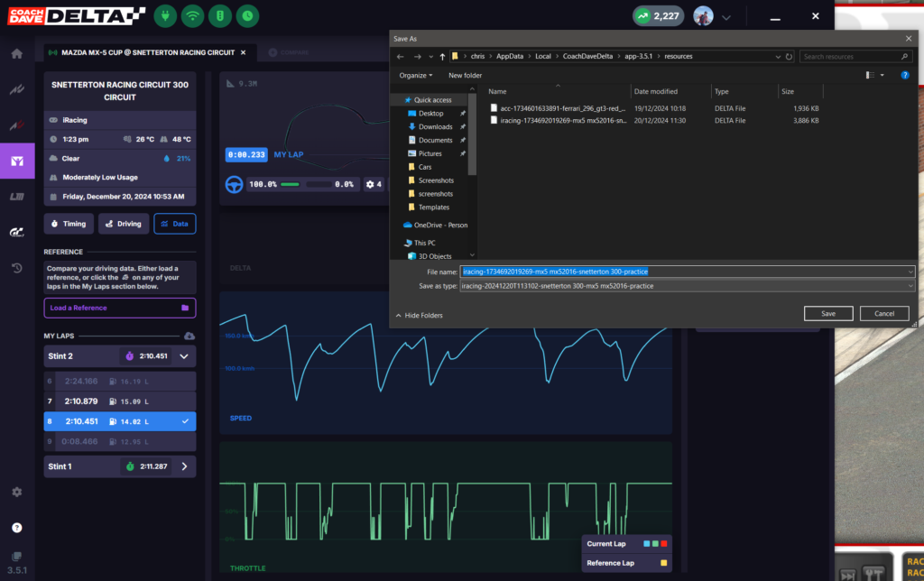924x581 pixels.
Task: Open the File name dropdown arrow
Action: pyautogui.click(x=910, y=272)
